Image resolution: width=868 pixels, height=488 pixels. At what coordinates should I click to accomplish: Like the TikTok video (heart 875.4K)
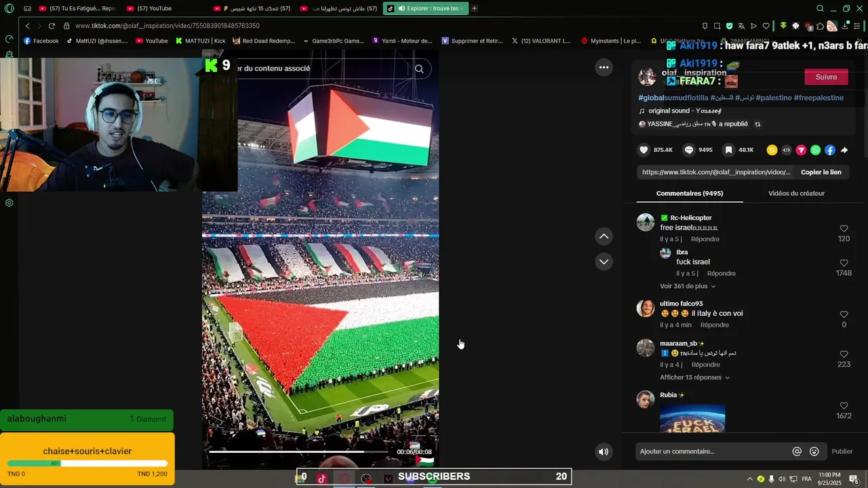[644, 150]
